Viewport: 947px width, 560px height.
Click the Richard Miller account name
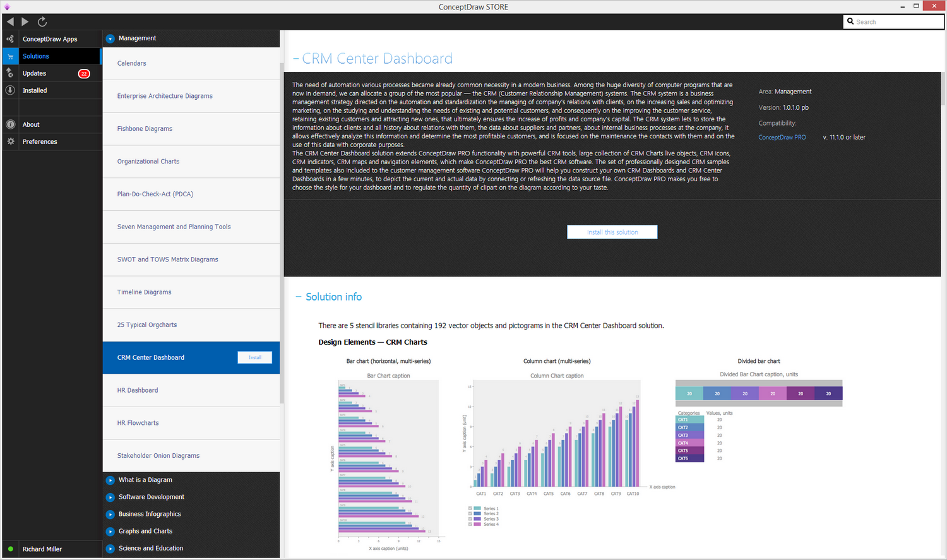42,549
